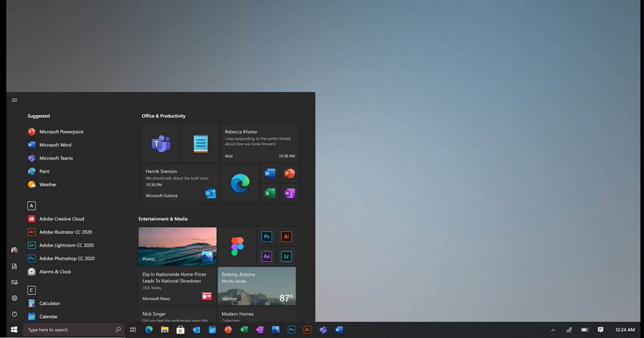644x338 pixels.
Task: Jump to letter A app index
Action: point(31,206)
